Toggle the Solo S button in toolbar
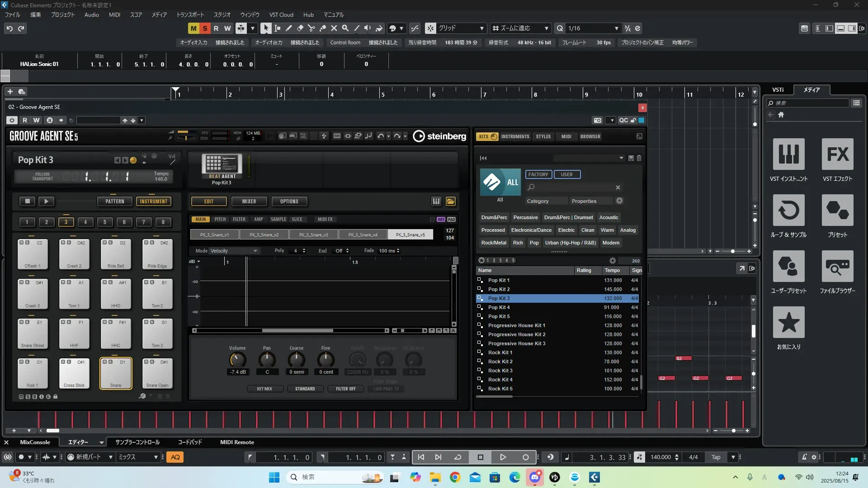868x488 pixels. tap(205, 28)
